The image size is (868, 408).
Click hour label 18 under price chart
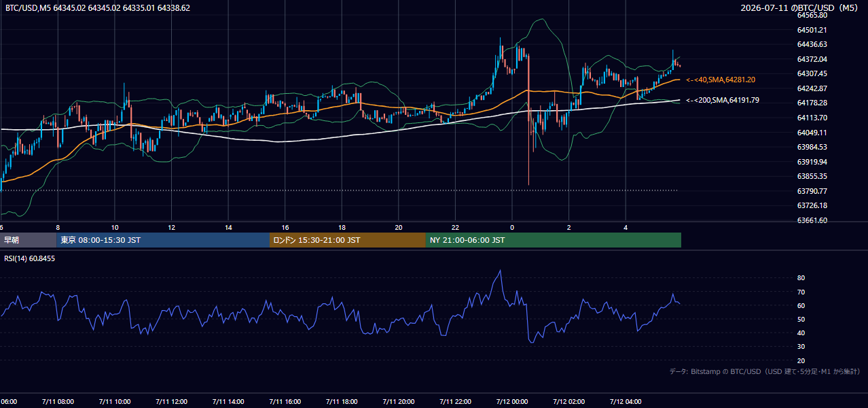point(342,228)
